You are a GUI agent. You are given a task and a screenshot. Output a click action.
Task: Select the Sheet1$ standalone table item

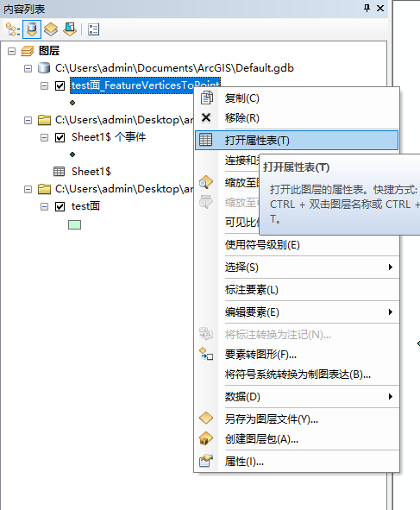91,172
